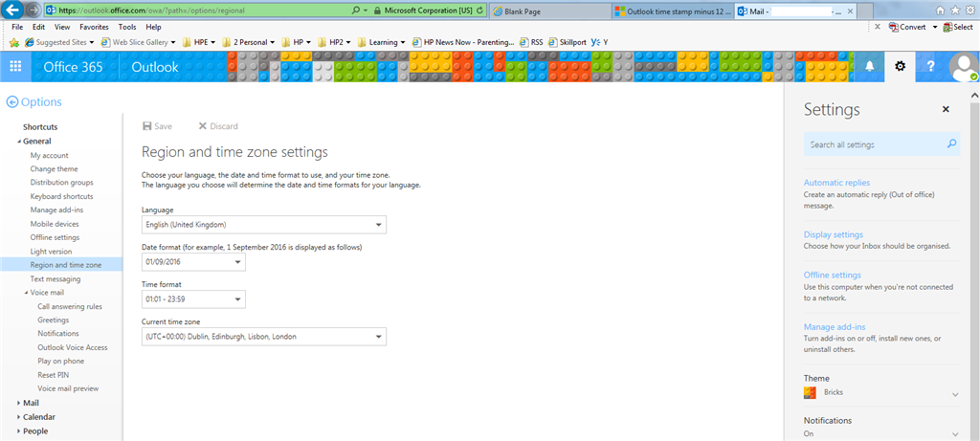Expand the Calendar tree node
Screen dimensions: 980x441
pyautogui.click(x=19, y=417)
